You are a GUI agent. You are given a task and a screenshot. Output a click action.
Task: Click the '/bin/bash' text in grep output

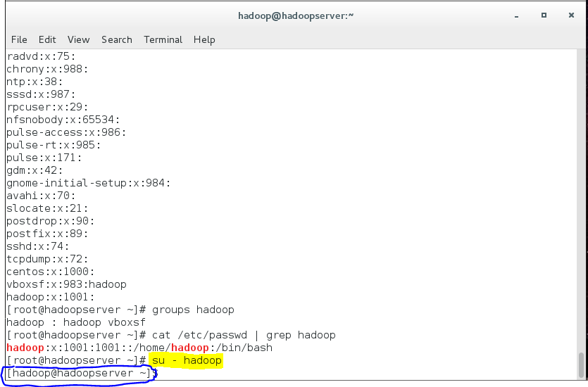pos(244,348)
